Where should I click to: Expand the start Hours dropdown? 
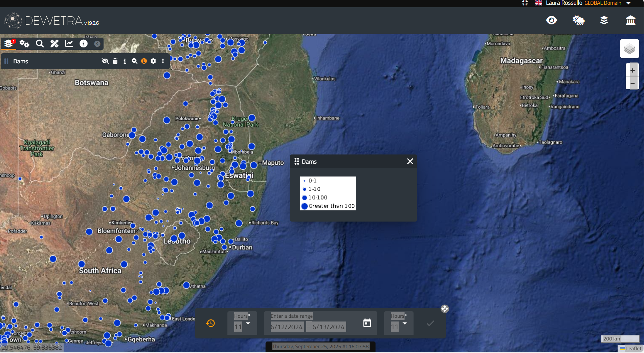248,324
